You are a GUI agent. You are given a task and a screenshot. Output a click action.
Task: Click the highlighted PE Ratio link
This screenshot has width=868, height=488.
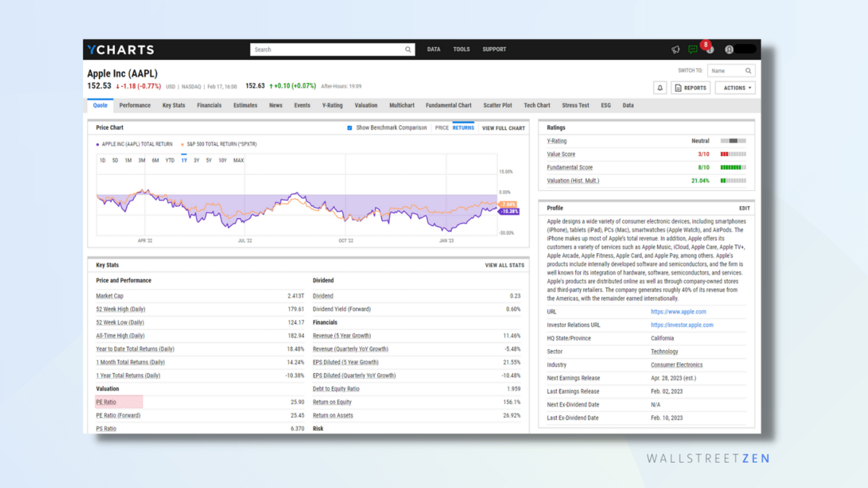coord(106,402)
